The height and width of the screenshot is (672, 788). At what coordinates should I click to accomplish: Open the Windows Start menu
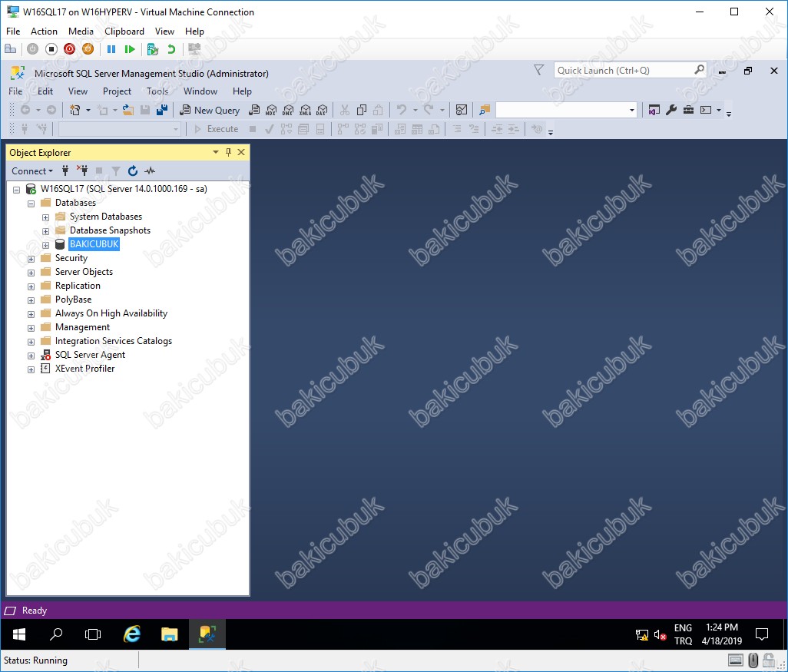coord(19,634)
